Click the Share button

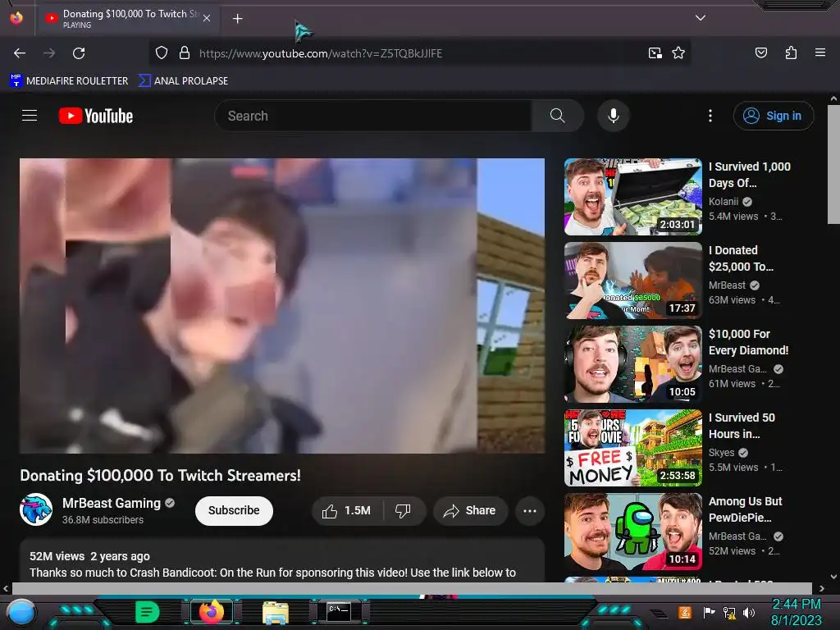(469, 510)
